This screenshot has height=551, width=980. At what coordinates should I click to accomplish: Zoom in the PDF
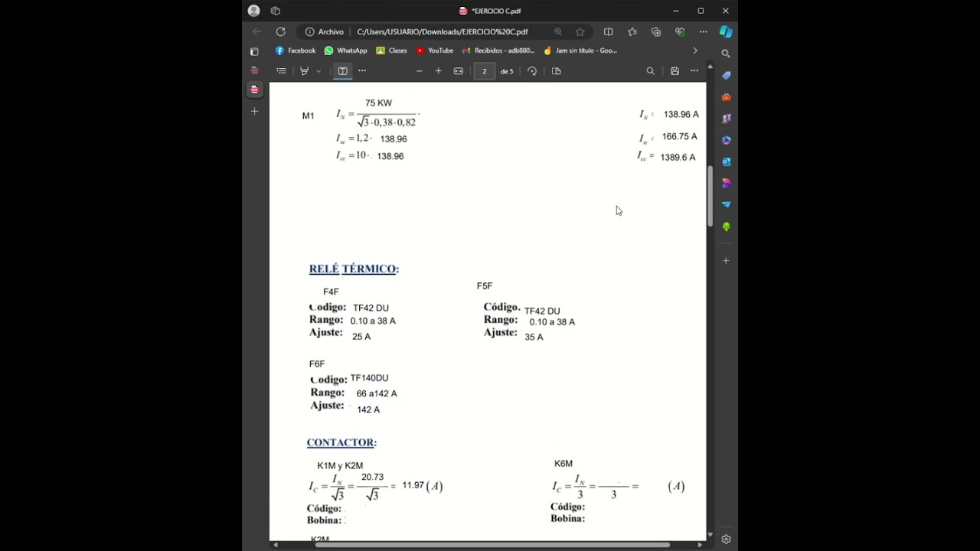pyautogui.click(x=438, y=71)
